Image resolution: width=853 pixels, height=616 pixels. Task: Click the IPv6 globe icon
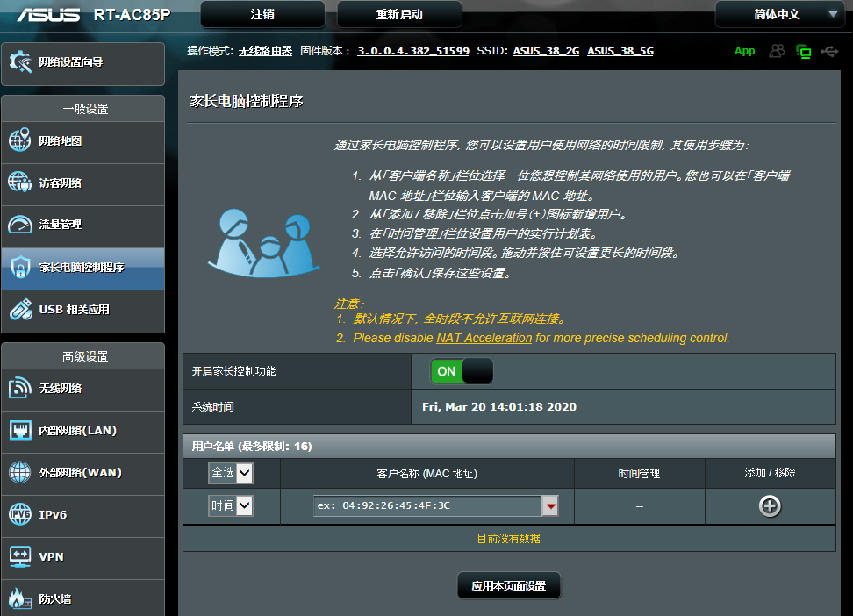click(x=20, y=514)
